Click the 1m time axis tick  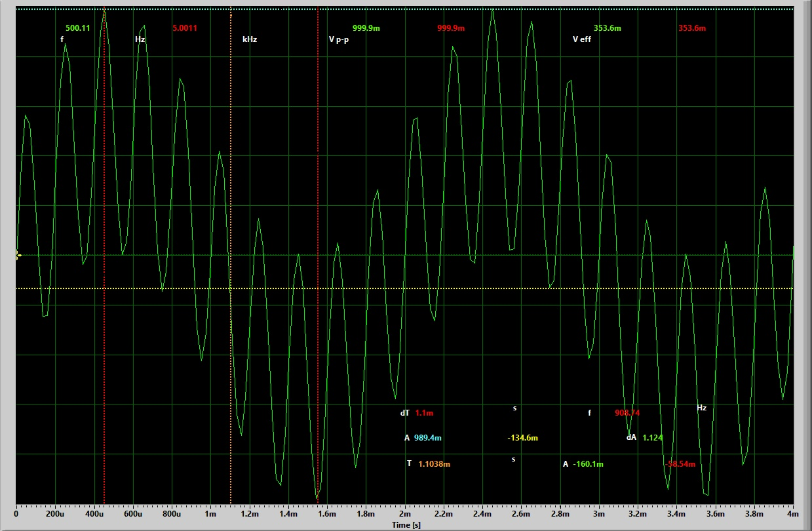(x=210, y=515)
